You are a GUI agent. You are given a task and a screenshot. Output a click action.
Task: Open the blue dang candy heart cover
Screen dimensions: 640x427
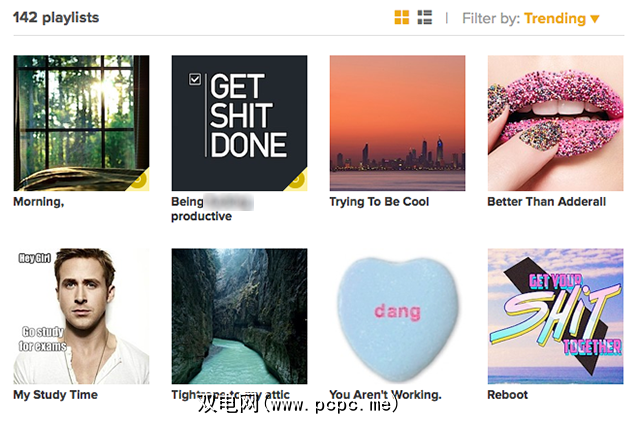click(x=397, y=316)
